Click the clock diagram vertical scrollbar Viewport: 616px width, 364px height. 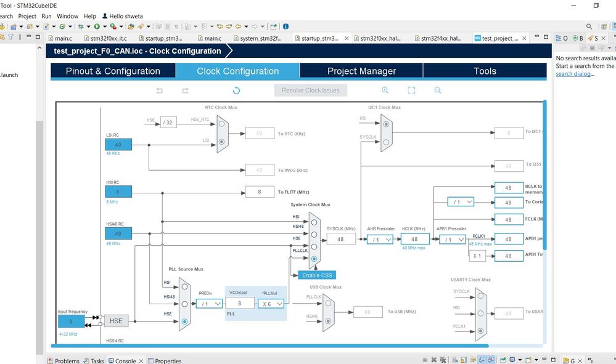[544, 176]
